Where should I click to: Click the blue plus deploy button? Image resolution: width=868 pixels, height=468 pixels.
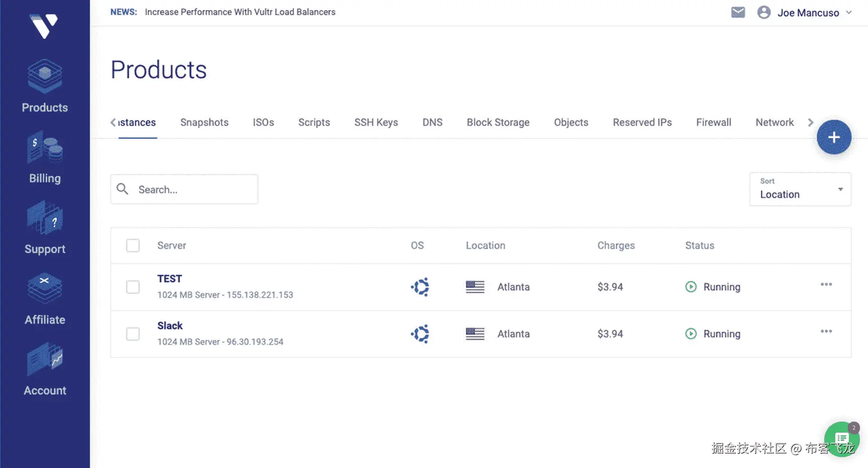(x=833, y=137)
